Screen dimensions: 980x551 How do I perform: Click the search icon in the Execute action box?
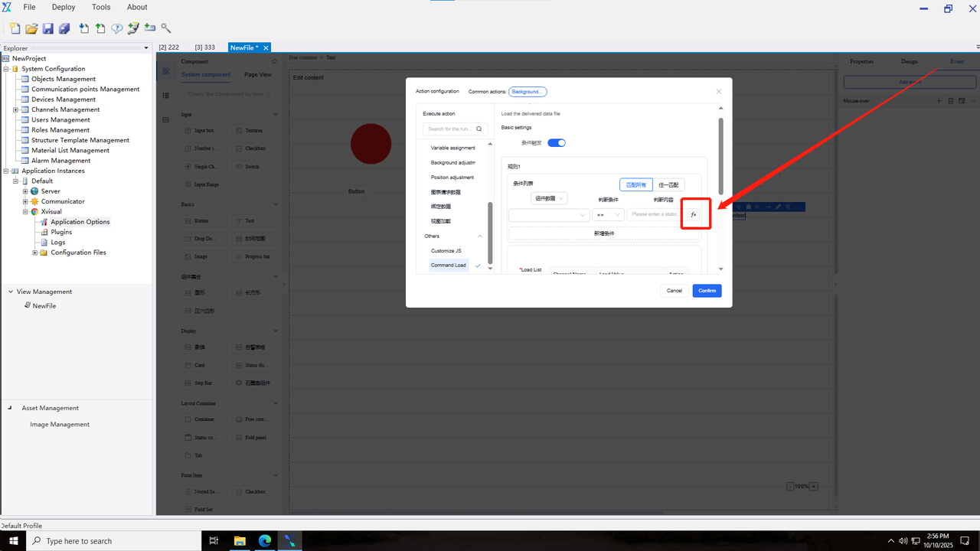click(479, 129)
